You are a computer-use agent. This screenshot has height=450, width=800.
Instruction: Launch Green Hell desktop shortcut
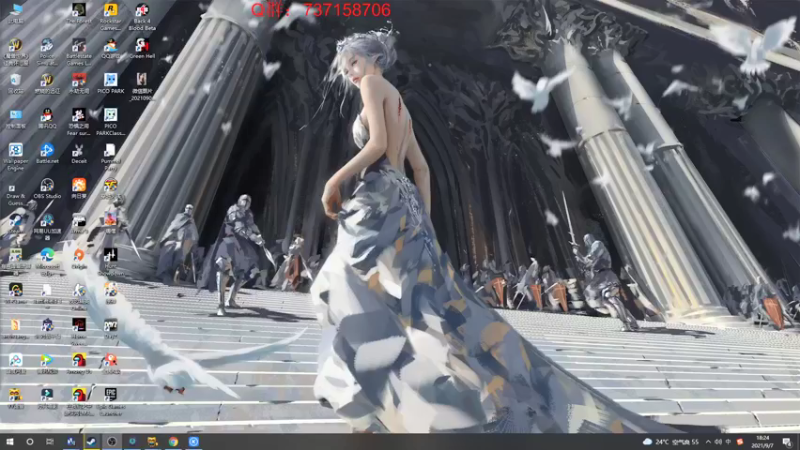(142, 49)
